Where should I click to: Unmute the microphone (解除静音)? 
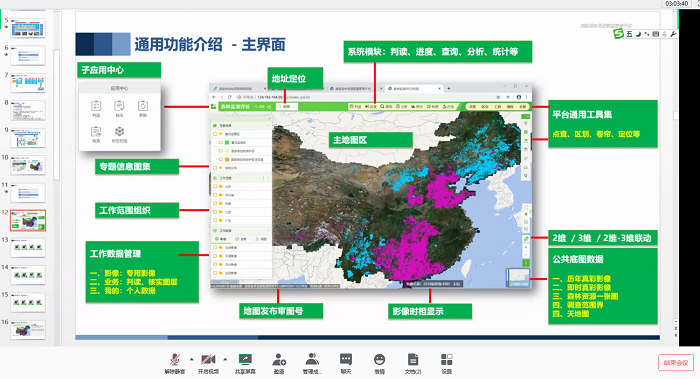click(175, 363)
